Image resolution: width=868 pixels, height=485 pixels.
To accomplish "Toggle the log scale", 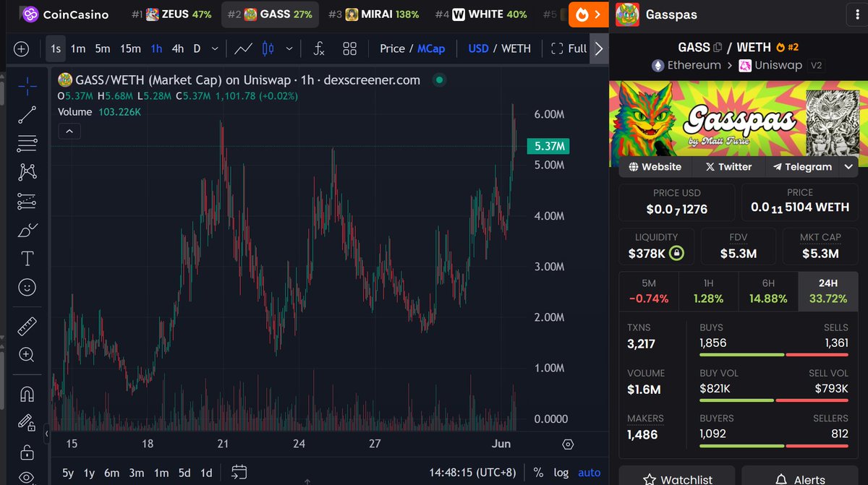I will (561, 473).
